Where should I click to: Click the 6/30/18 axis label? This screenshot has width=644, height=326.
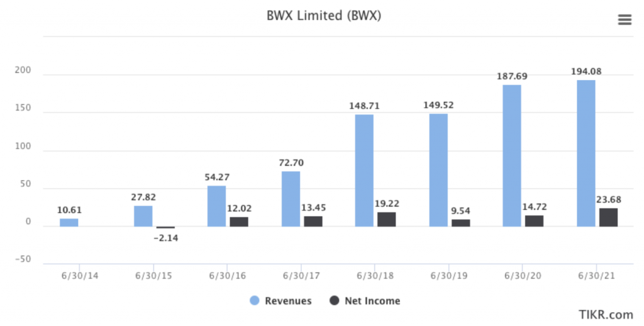(x=375, y=276)
